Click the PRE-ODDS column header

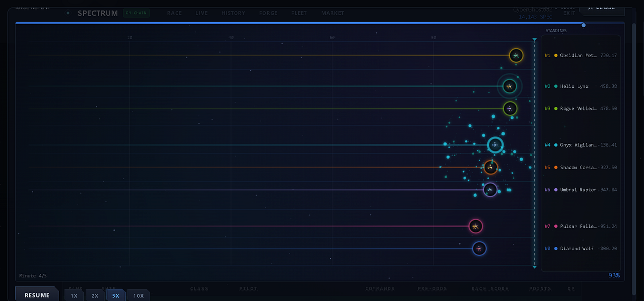433,289
